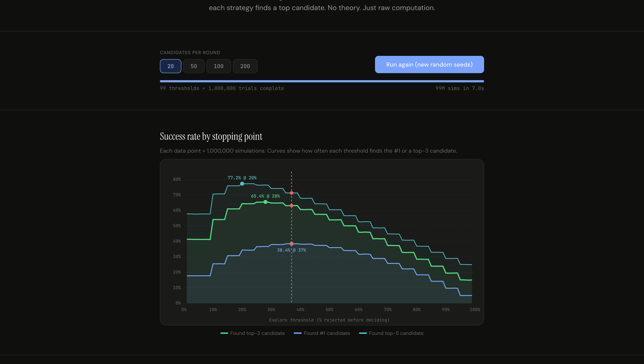Click the green peak dot at 65.4%
This screenshot has width=644, height=364.
tap(265, 202)
